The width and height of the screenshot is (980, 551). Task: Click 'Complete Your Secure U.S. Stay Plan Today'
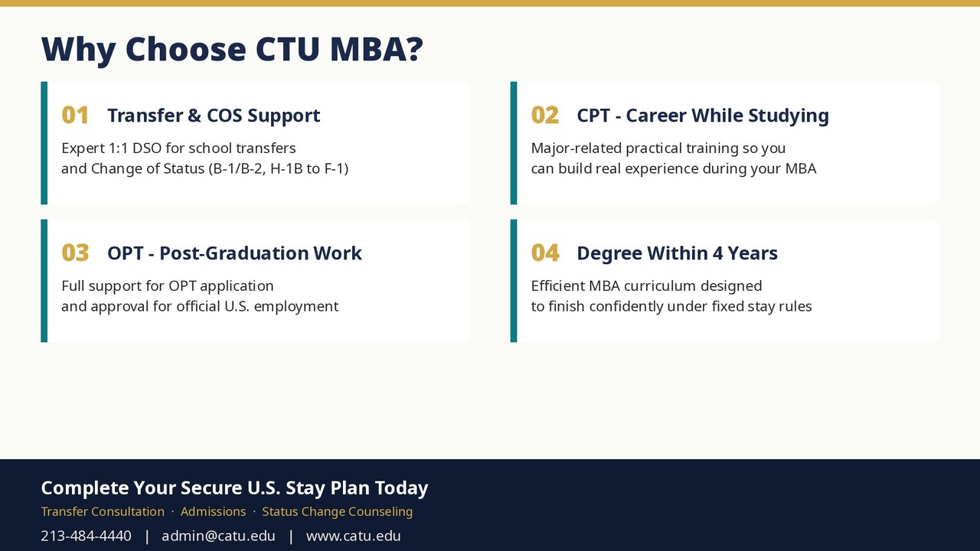tap(234, 488)
